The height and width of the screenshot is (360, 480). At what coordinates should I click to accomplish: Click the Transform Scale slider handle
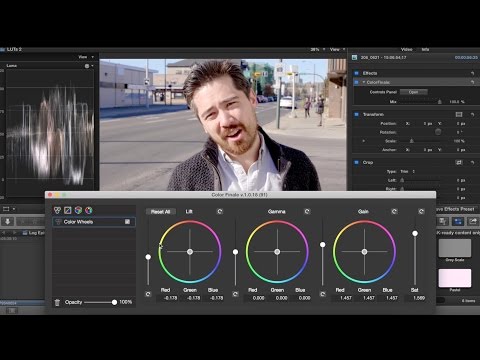pos(412,141)
